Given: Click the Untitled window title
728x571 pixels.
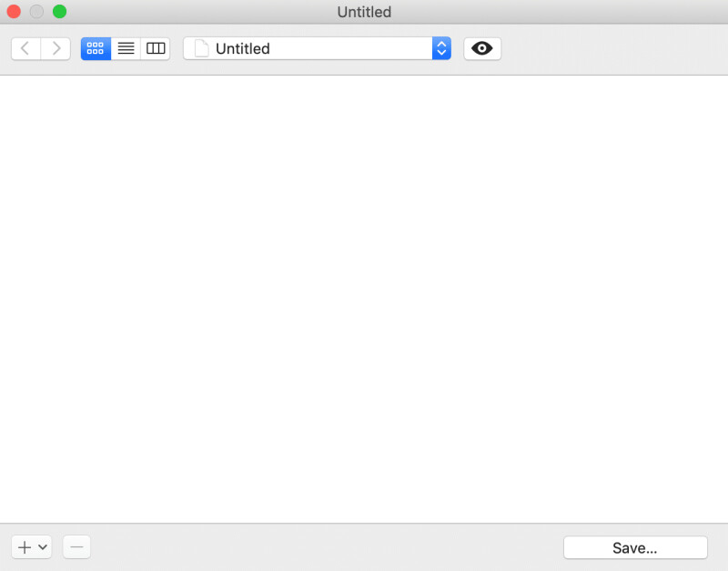Looking at the screenshot, I should pyautogui.click(x=364, y=12).
